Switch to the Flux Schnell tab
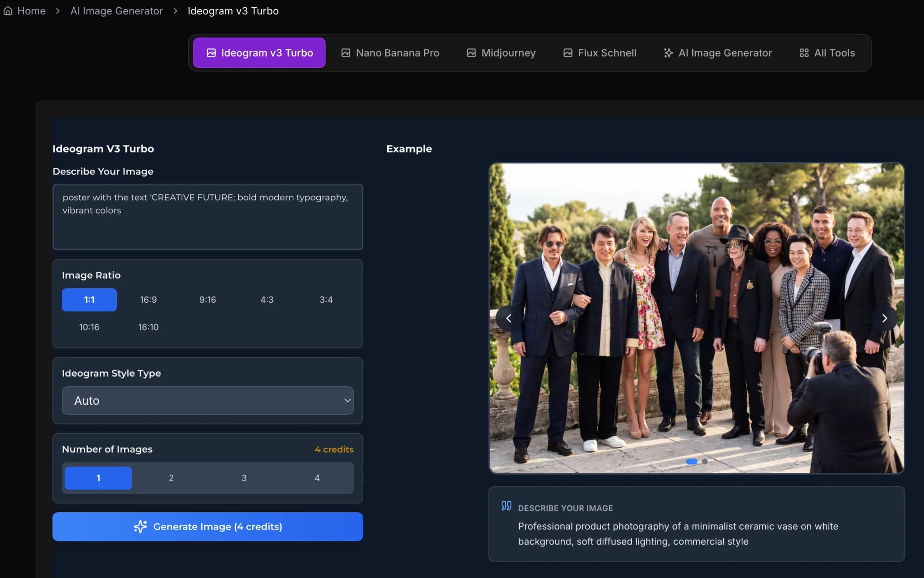The width and height of the screenshot is (924, 578). tap(600, 53)
